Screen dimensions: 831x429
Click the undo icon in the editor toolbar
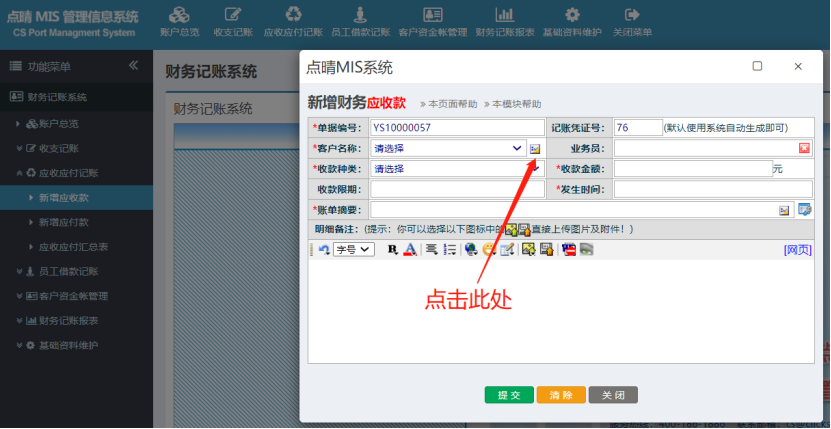[324, 249]
